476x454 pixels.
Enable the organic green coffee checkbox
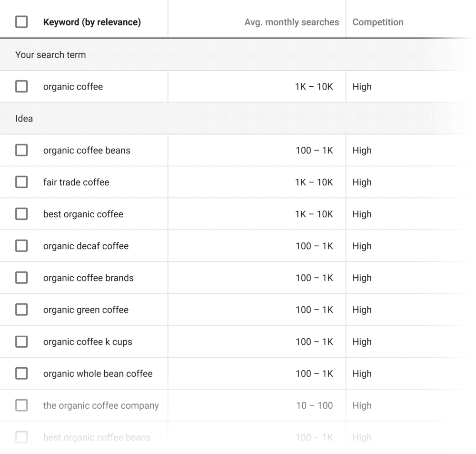click(x=21, y=310)
